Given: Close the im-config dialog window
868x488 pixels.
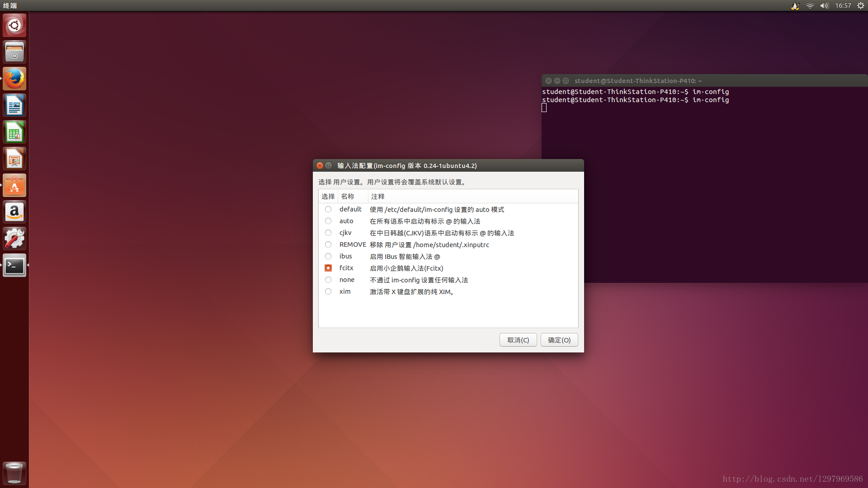Looking at the screenshot, I should (320, 165).
